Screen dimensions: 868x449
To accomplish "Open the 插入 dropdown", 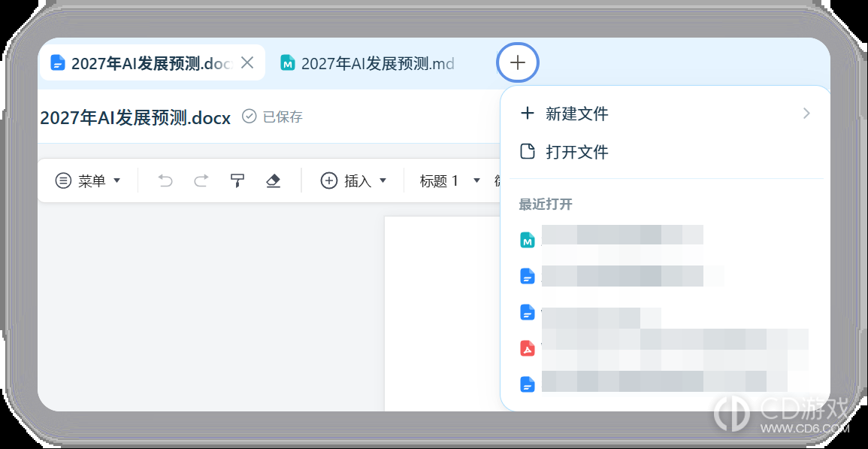I will pos(353,181).
